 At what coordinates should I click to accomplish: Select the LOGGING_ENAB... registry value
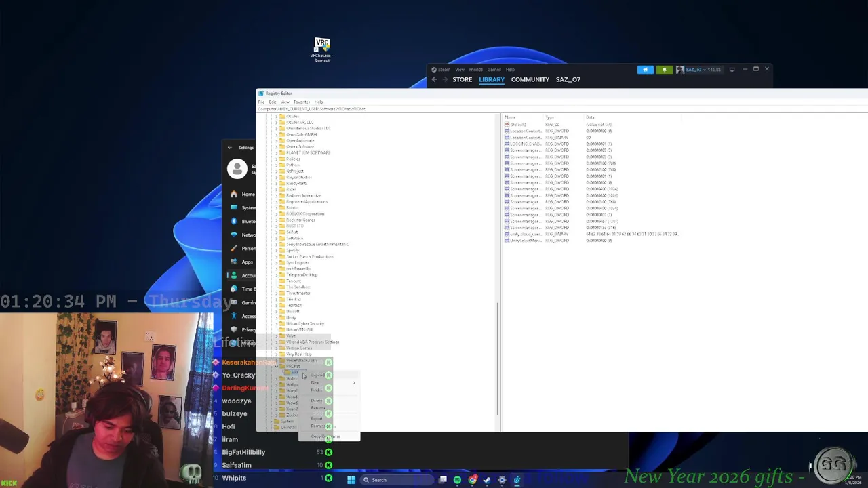[x=526, y=144]
